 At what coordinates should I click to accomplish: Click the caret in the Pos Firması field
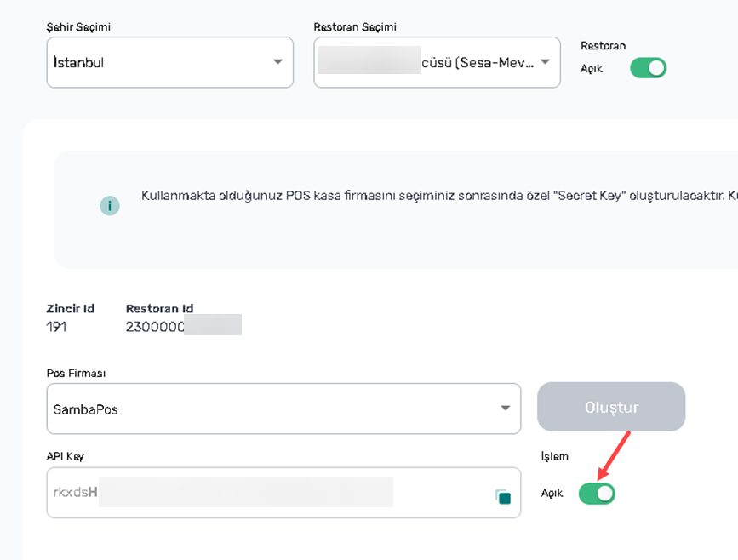[x=505, y=409]
